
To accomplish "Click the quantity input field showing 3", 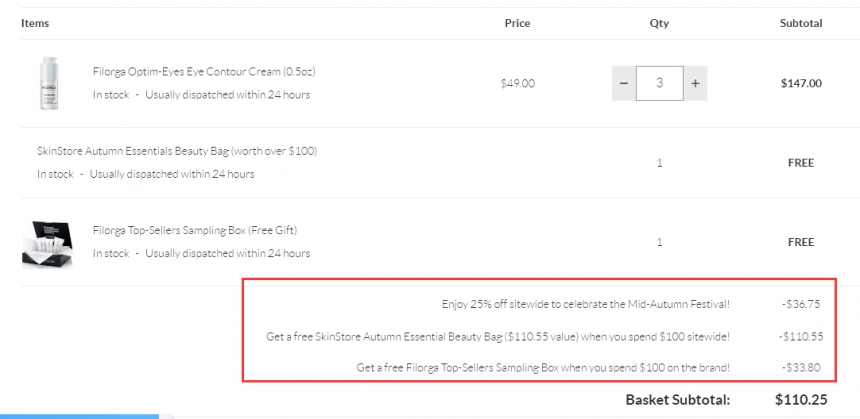I will [659, 83].
